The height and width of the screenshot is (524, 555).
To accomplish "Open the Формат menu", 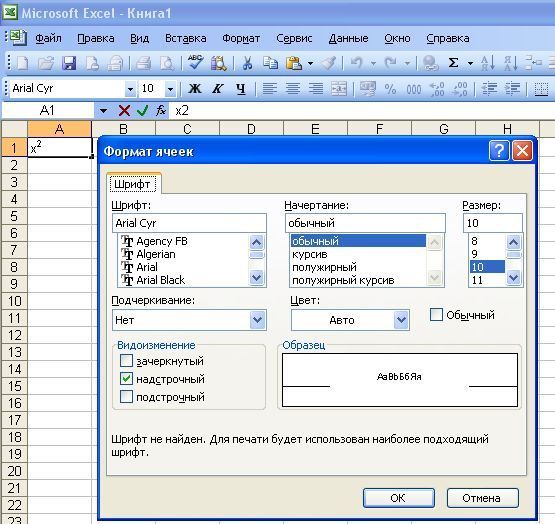I will click(241, 38).
